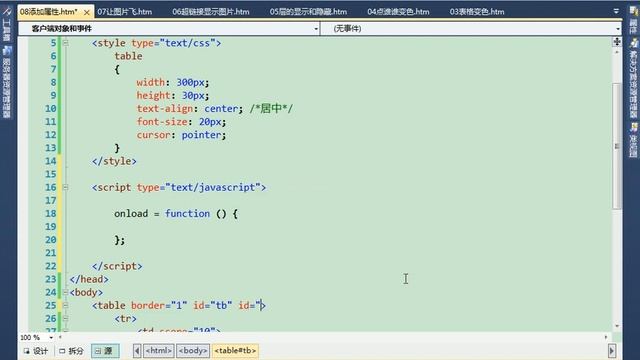Select <html> in the tag navigator
The width and height of the screenshot is (640, 360).
pyautogui.click(x=159, y=351)
